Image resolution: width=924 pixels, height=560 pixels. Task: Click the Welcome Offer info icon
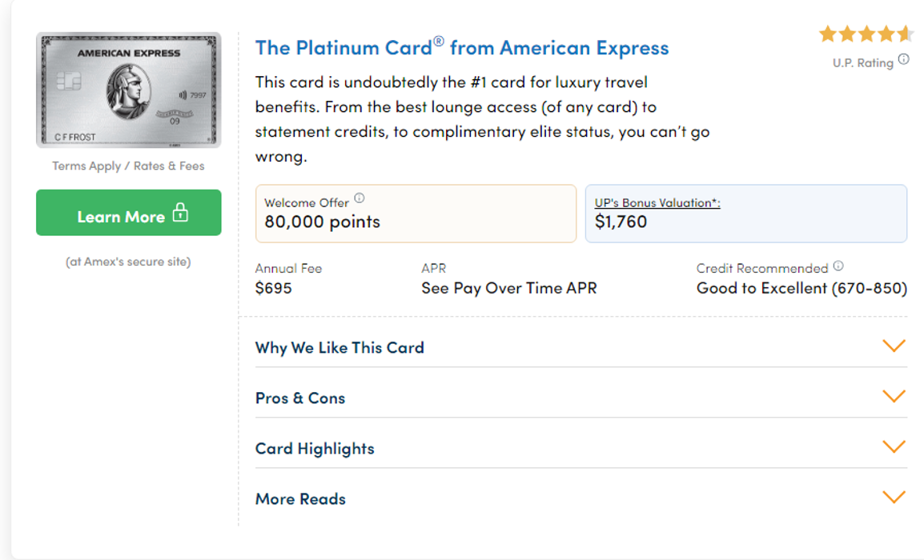click(x=359, y=198)
